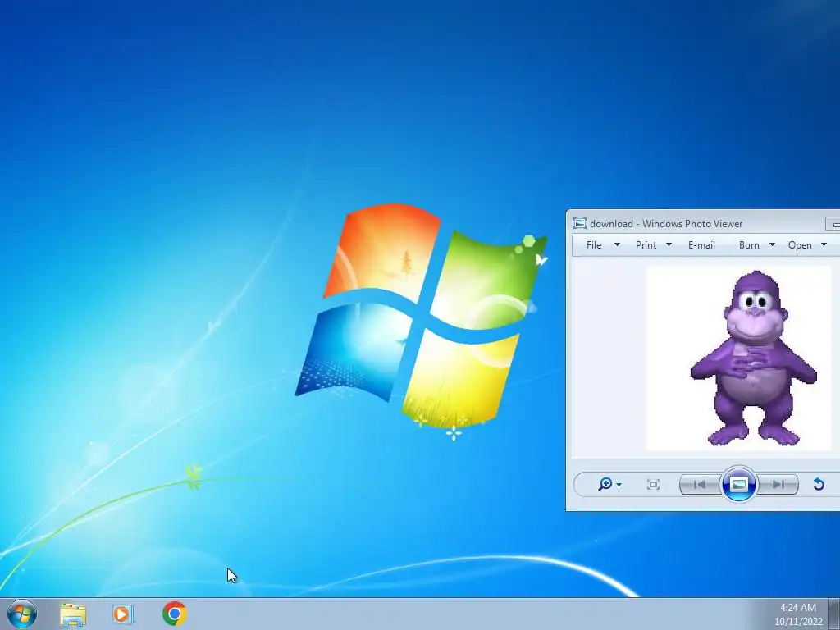Minimize the Windows Photo Viewer window
The height and width of the screenshot is (630, 840).
click(x=833, y=223)
